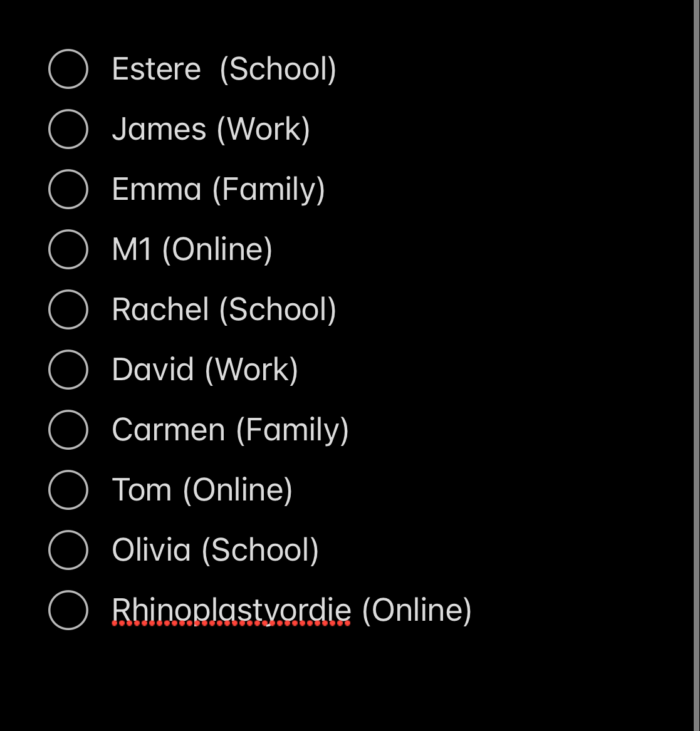
Task: Select the Rachel (School) text line
Action: (x=224, y=309)
